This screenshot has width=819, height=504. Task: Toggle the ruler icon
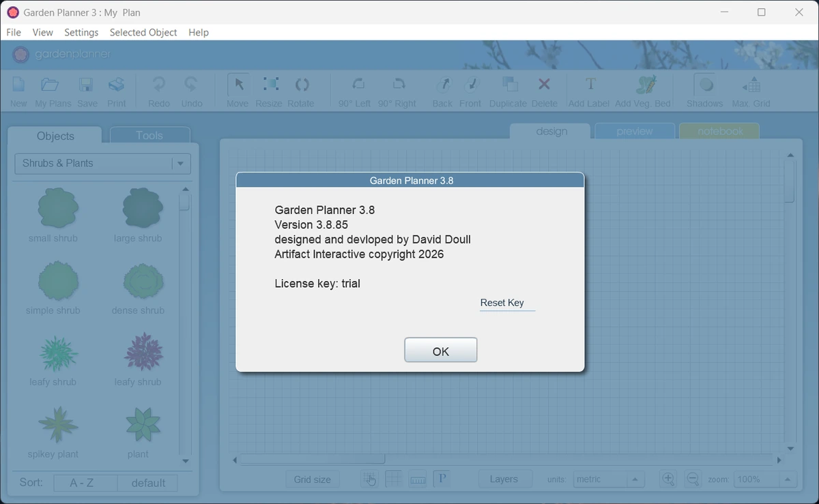tap(418, 479)
